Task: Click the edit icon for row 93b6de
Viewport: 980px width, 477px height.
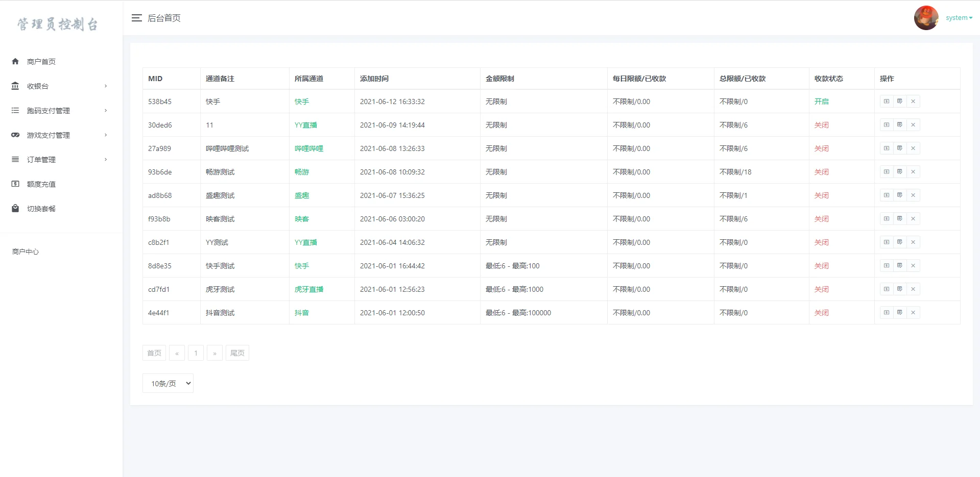Action: click(900, 172)
